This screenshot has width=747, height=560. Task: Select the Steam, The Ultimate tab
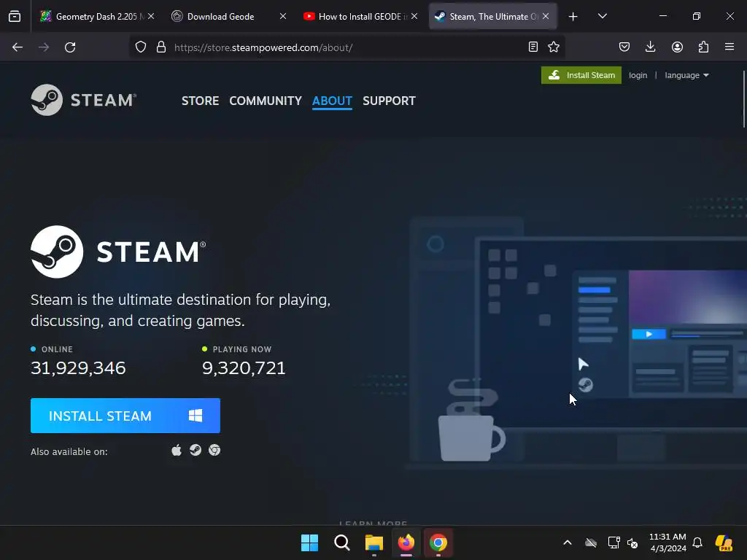(492, 16)
